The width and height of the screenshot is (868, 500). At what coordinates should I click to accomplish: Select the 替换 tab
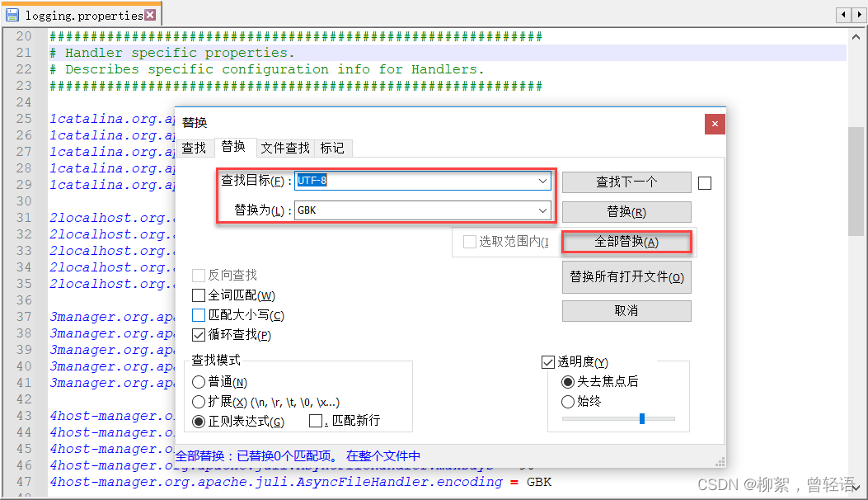(233, 146)
